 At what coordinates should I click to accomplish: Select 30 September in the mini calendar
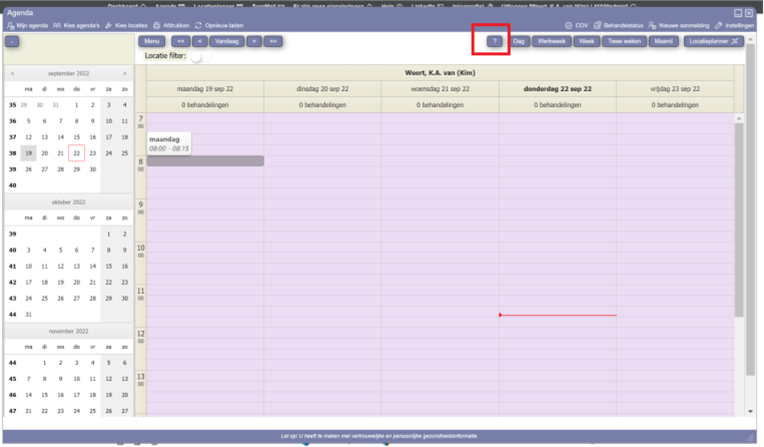point(93,170)
